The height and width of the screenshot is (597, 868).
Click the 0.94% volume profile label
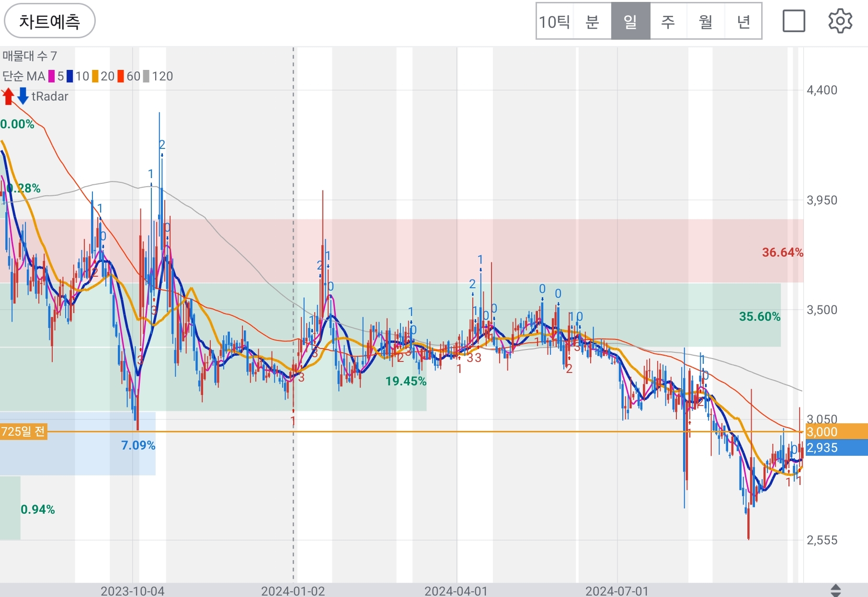[x=38, y=509]
